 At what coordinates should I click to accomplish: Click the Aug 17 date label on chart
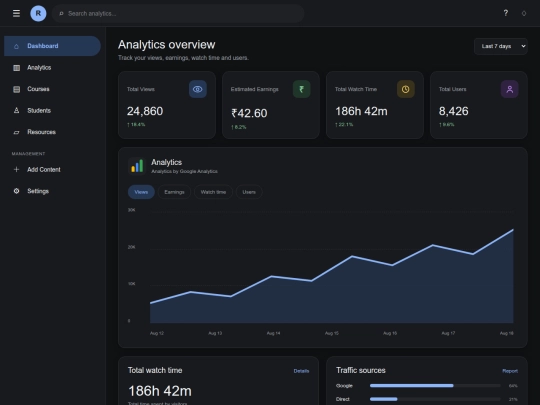tap(448, 333)
